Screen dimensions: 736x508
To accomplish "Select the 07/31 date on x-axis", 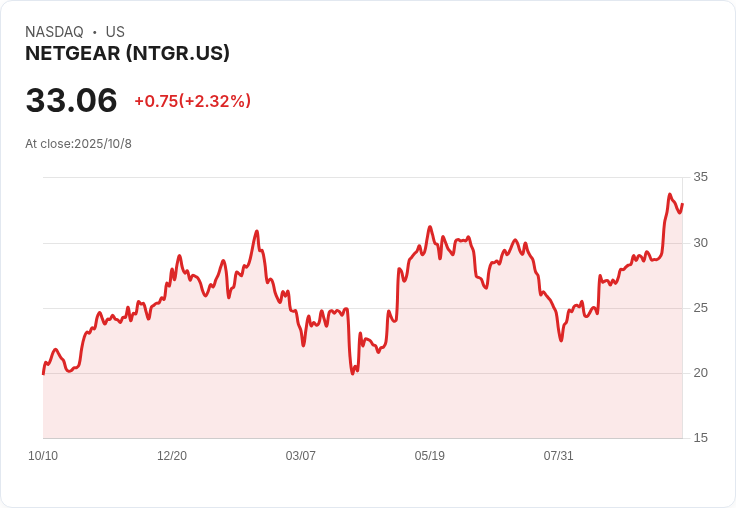I will click(559, 456).
